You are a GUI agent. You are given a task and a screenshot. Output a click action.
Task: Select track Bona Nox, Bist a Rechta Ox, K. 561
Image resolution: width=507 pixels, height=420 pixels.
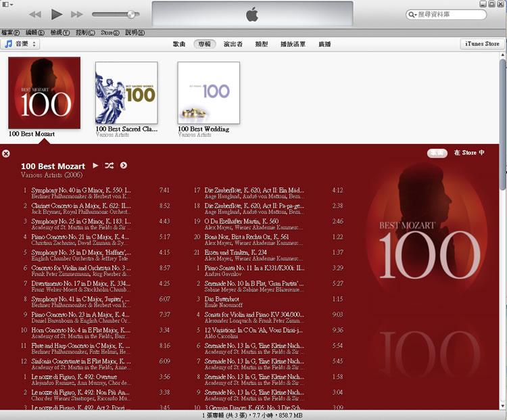[x=268, y=239]
